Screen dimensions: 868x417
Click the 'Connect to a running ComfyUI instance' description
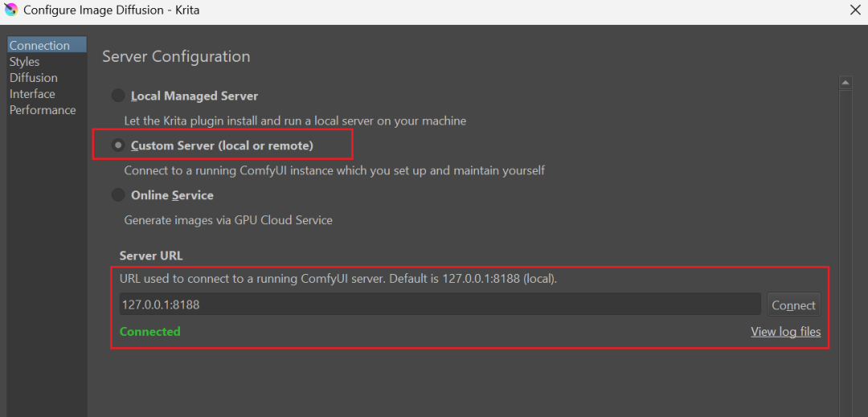point(334,170)
